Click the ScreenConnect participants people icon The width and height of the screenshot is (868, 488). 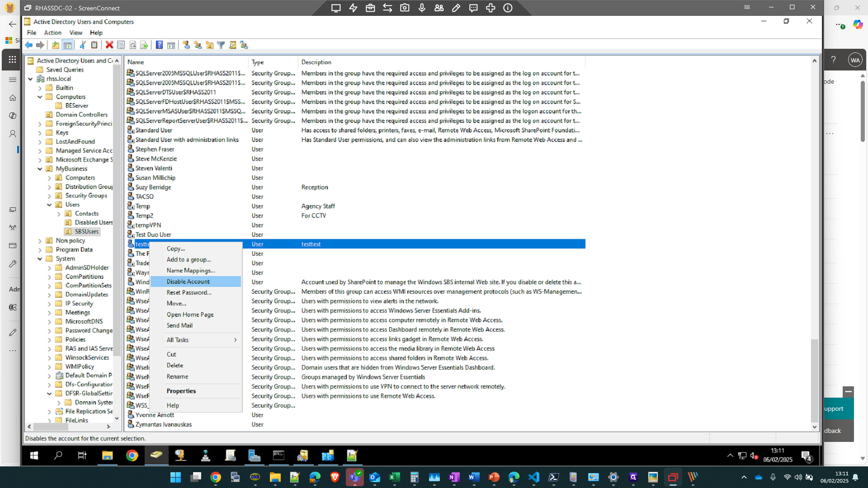point(439,8)
